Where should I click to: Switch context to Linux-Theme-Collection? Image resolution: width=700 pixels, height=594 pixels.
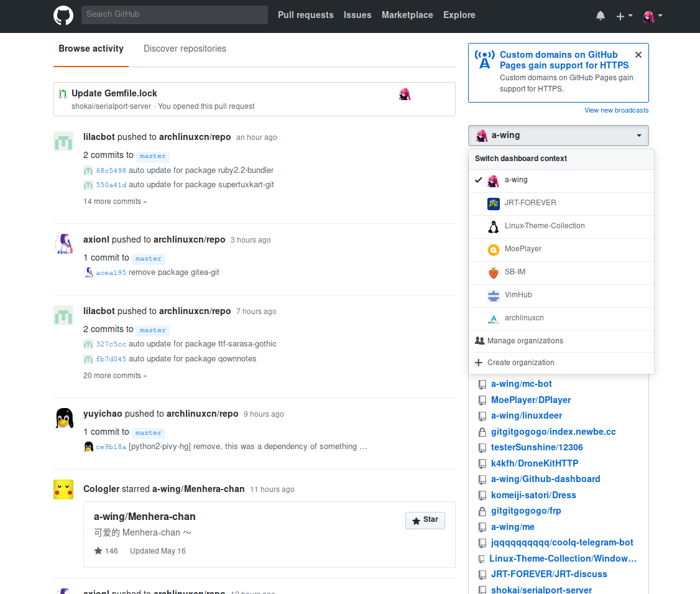pos(561,226)
